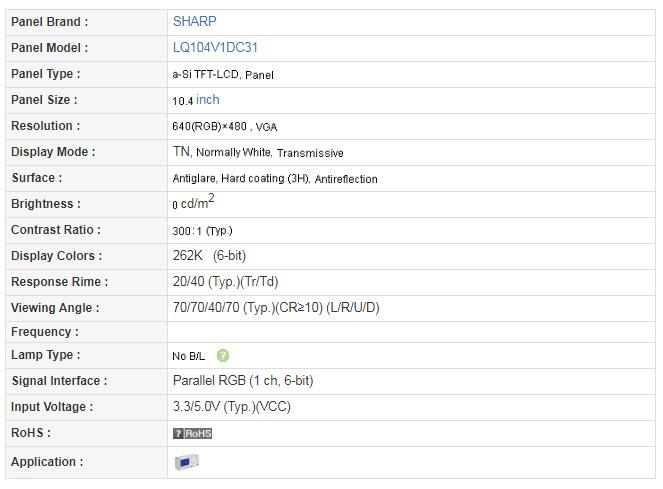Click the green help icon beside No B/L

pyautogui.click(x=223, y=356)
